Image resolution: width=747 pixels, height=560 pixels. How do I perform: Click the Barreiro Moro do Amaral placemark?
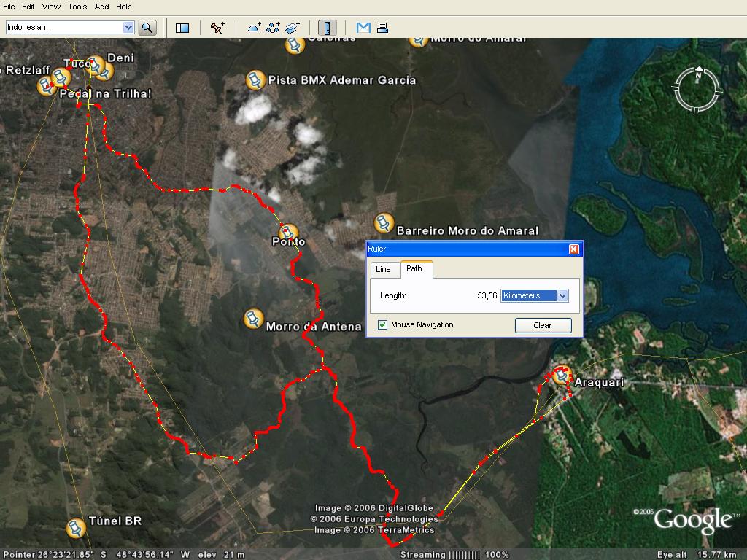384,223
